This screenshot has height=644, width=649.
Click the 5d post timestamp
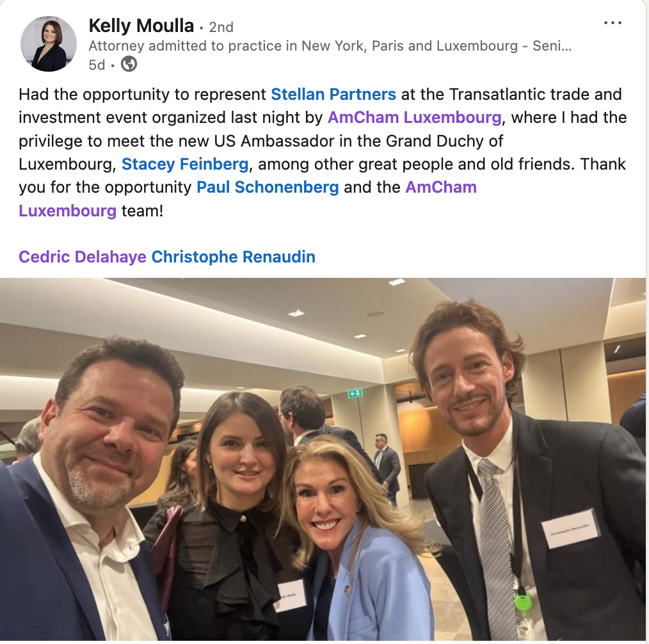click(97, 65)
